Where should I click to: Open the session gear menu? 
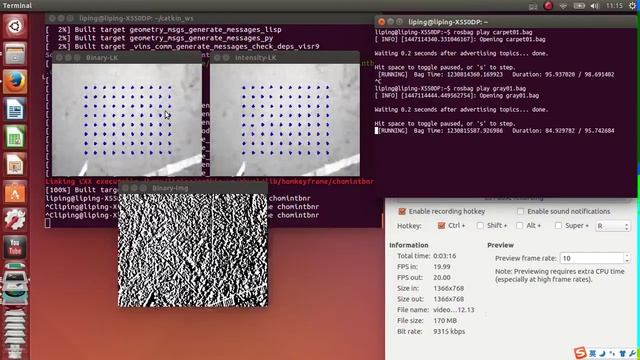pos(633,6)
